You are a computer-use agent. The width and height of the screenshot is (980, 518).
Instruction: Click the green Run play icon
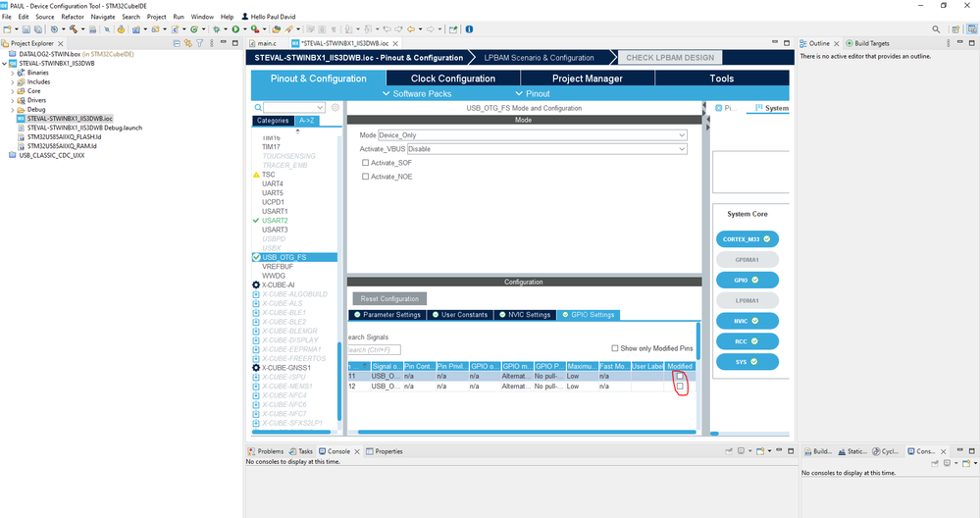click(235, 28)
